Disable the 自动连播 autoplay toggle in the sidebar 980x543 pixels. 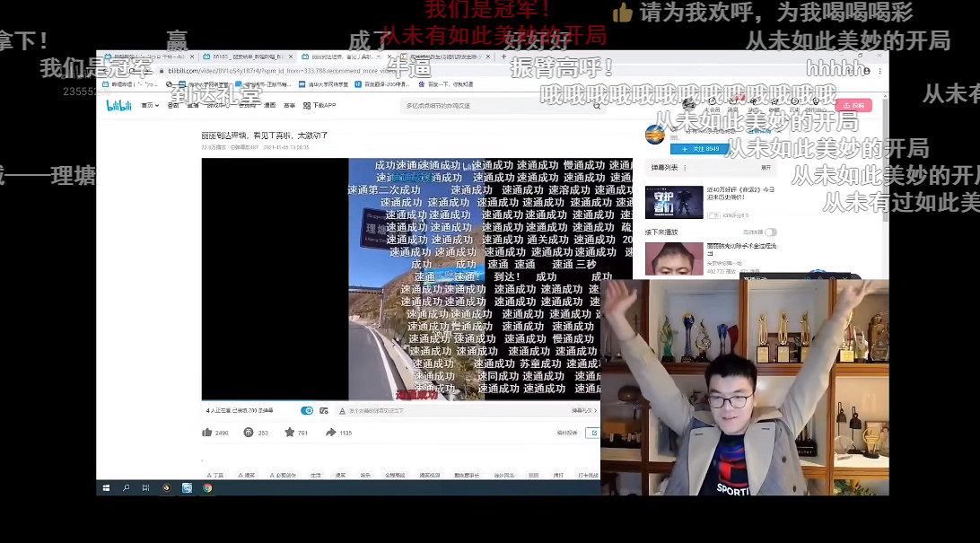click(770, 232)
